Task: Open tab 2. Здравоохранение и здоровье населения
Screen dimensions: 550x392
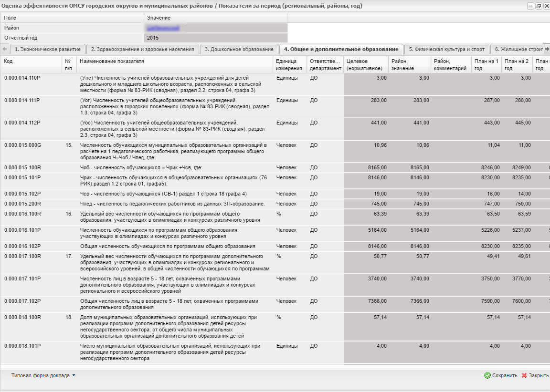Action: [x=142, y=49]
